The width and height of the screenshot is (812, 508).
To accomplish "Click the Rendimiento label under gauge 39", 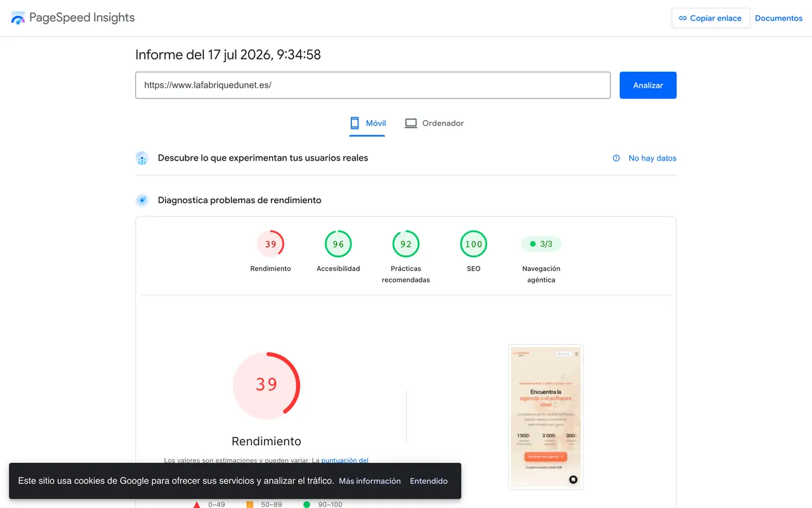I will tap(271, 269).
